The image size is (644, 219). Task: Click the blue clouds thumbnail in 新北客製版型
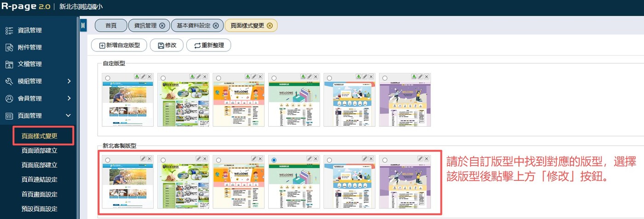[350, 185]
